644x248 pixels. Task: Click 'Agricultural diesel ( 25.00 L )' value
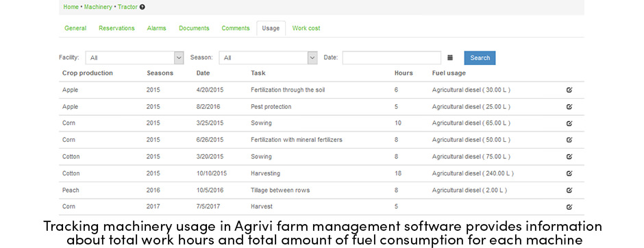tap(471, 107)
